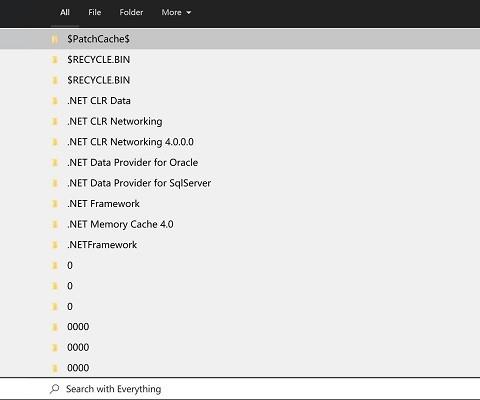Open the More dropdown menu

tap(176, 12)
